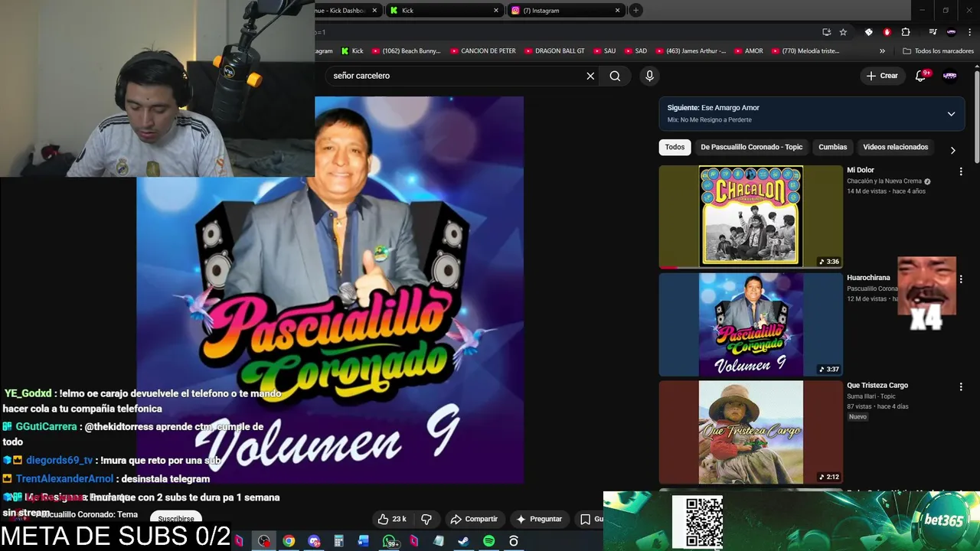Open Chrome three-dot menu

[x=970, y=32]
